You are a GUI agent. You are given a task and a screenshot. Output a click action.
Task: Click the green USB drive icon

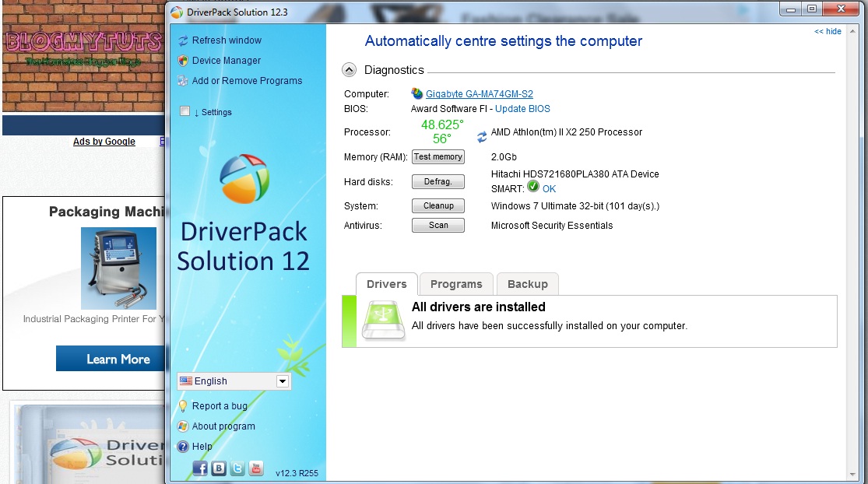click(x=384, y=321)
